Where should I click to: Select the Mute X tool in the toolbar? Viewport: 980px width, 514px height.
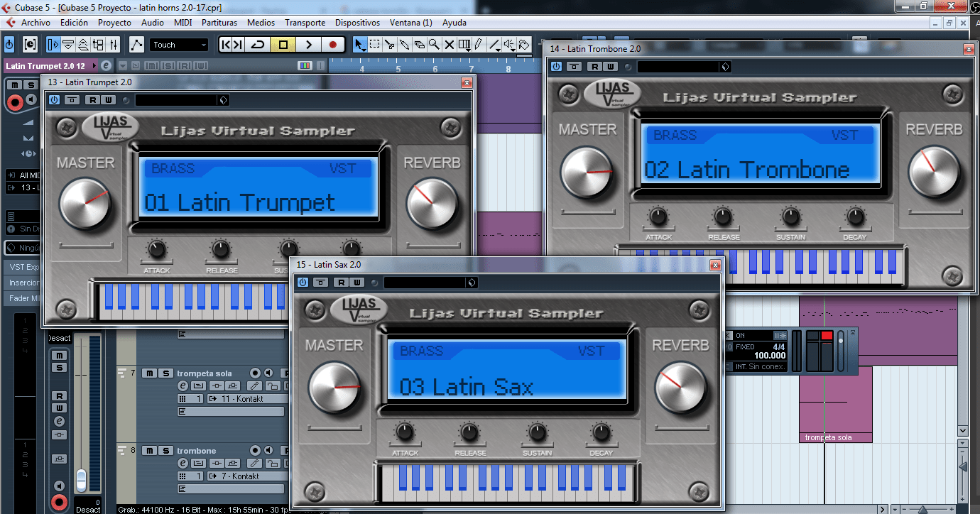click(x=450, y=44)
